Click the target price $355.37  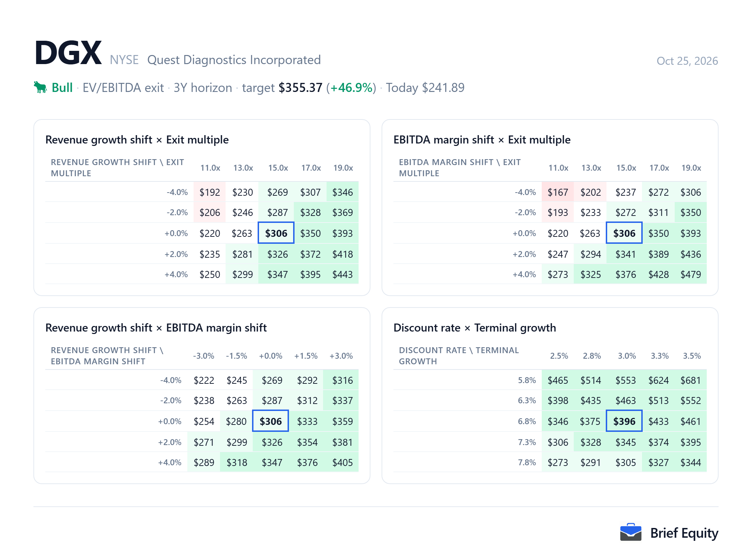(300, 88)
